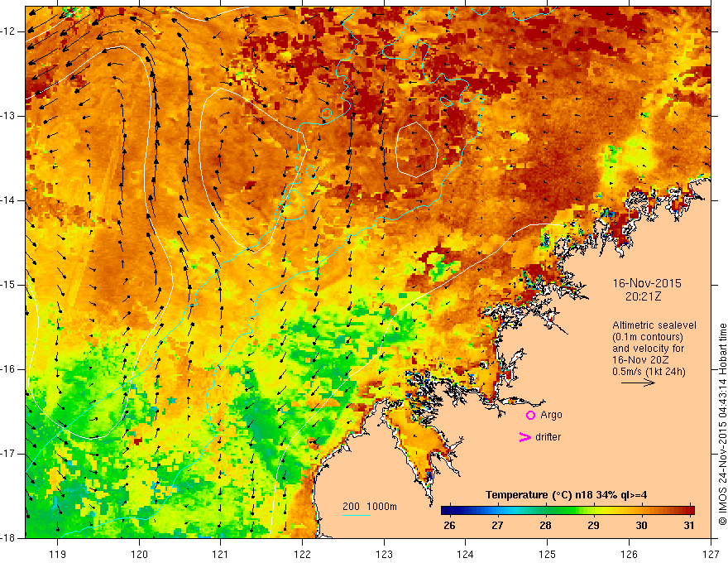
Task: Click the cyan 200 1000m depth contour legend line
Action: [x=357, y=515]
